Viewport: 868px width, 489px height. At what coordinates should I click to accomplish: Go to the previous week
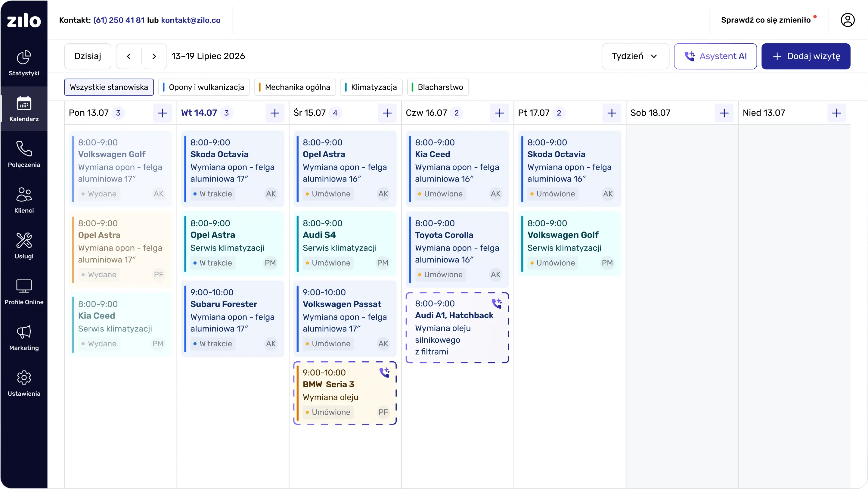pyautogui.click(x=129, y=56)
